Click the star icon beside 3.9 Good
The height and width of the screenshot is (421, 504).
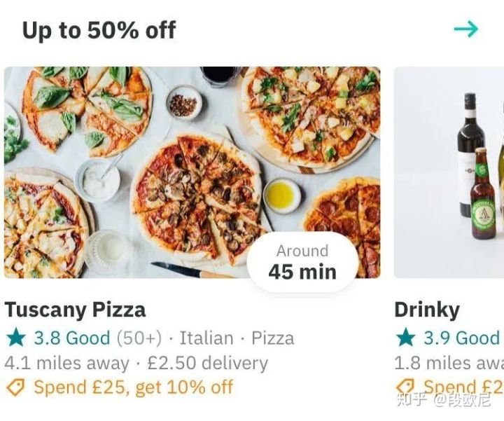[x=406, y=338]
